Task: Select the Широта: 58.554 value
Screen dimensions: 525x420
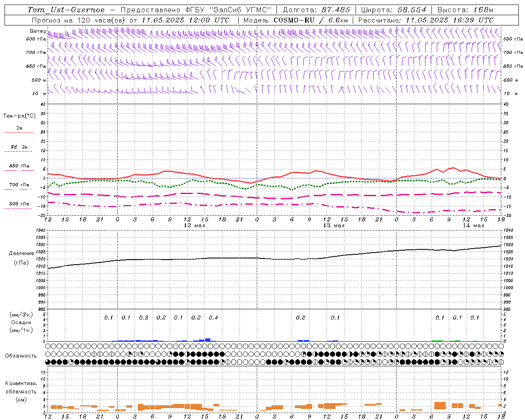Action: point(394,10)
